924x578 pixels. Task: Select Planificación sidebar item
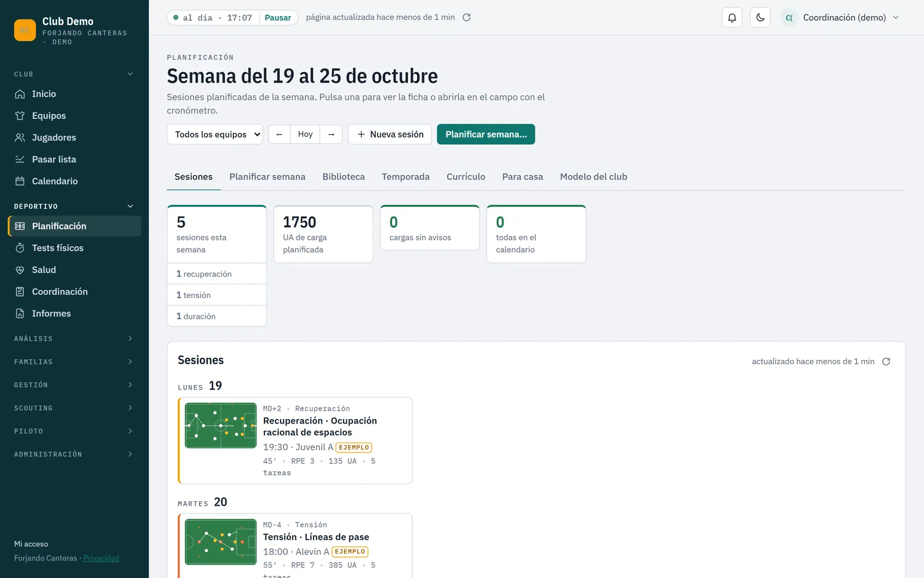click(74, 226)
